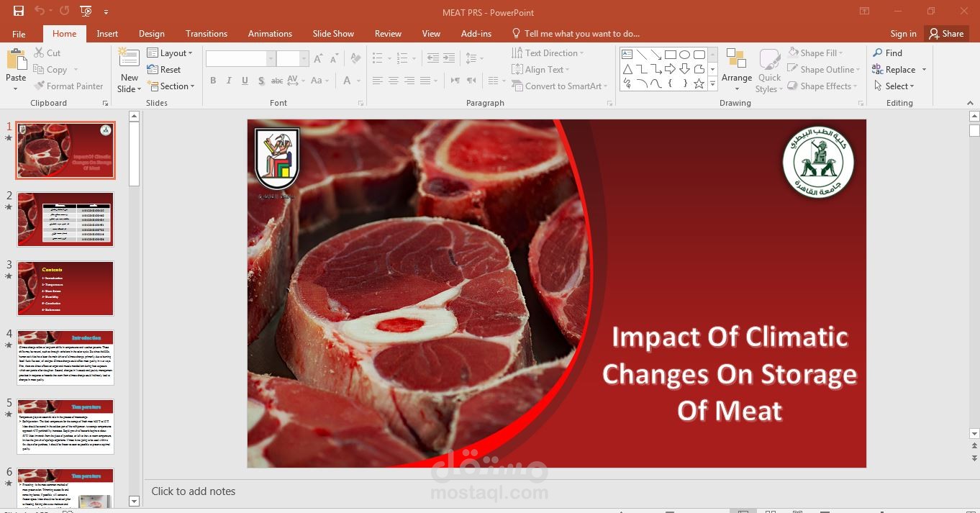Expand the shapes gallery
This screenshot has height=513, width=980.
[713, 84]
